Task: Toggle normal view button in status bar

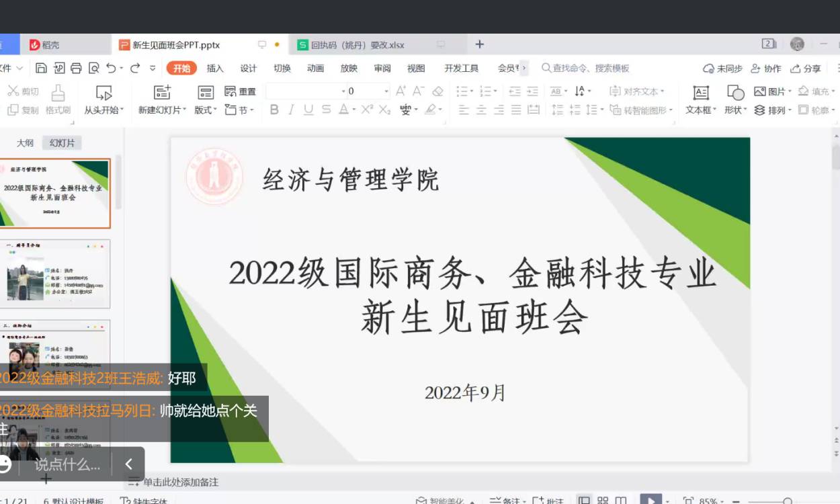Action: point(585,501)
